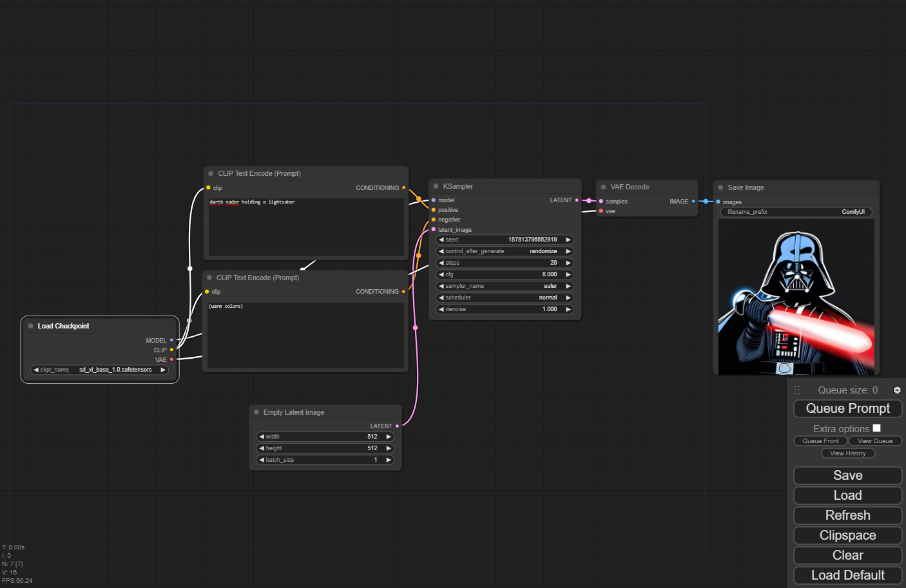The height and width of the screenshot is (588, 906).
Task: Click the clip input port on the warm colors prompt node
Action: pos(207,292)
